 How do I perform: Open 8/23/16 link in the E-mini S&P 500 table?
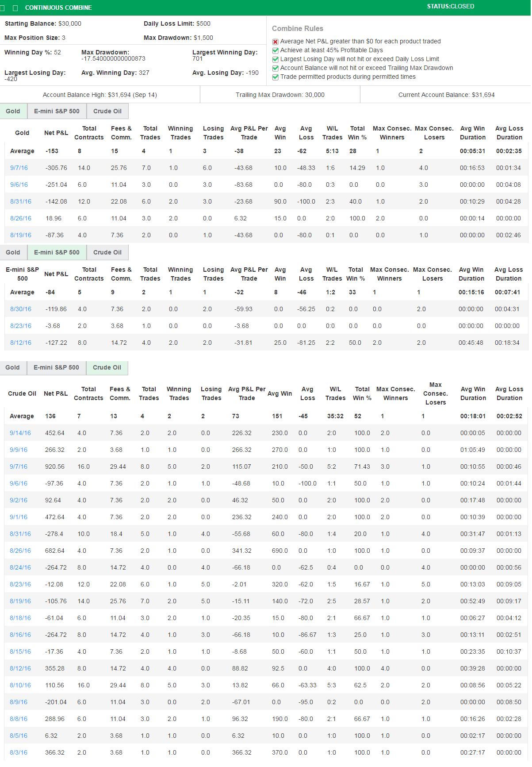click(21, 326)
